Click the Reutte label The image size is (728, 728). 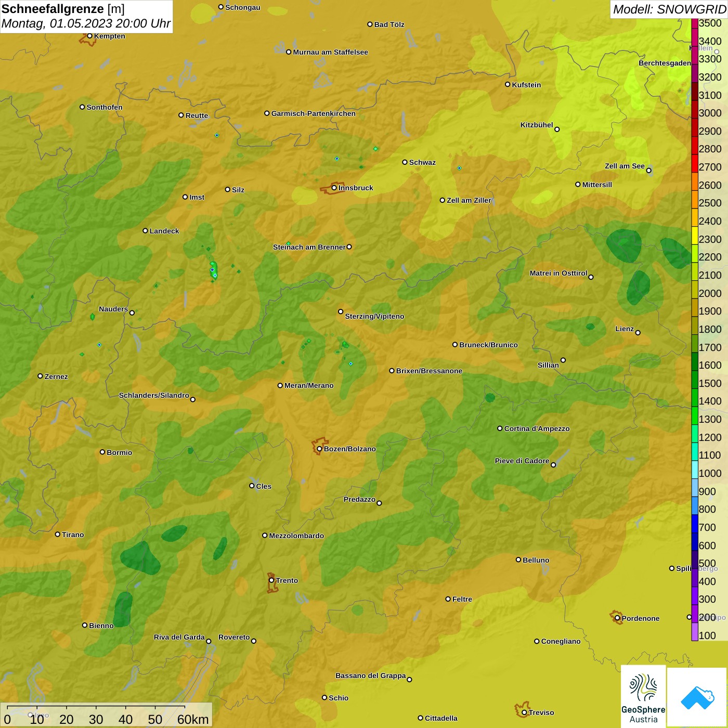197,115
